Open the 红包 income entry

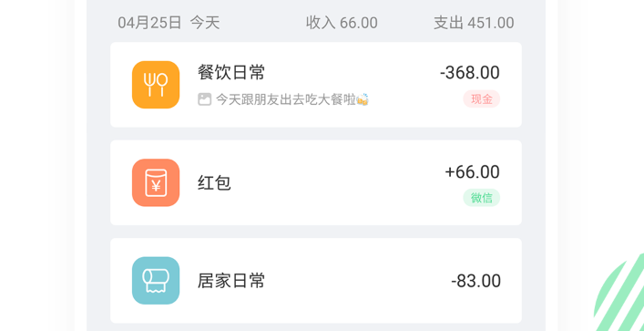(316, 182)
